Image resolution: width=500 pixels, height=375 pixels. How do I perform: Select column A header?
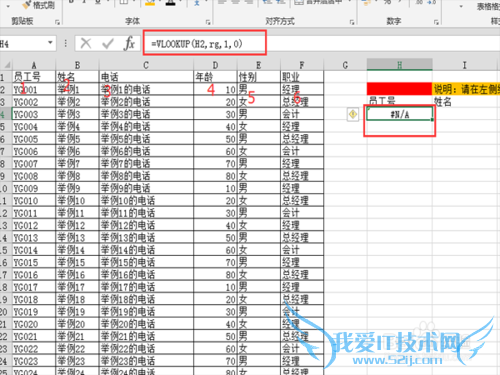tap(34, 65)
